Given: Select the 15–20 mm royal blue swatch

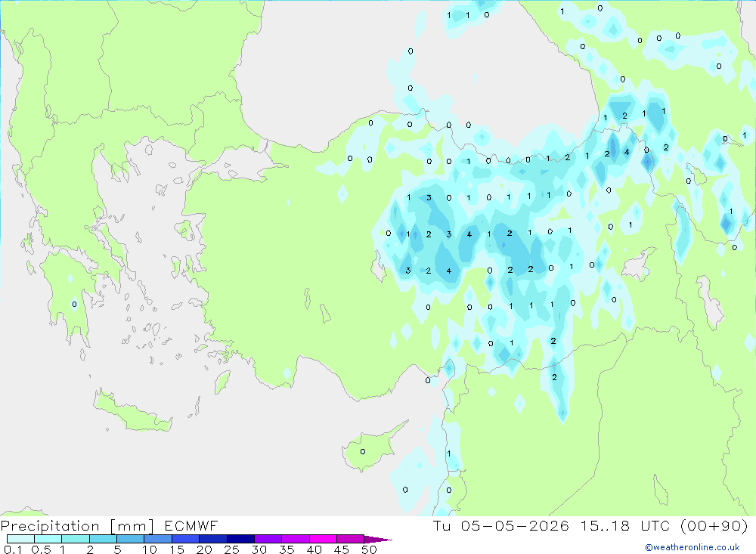Looking at the screenshot, I should (186, 539).
